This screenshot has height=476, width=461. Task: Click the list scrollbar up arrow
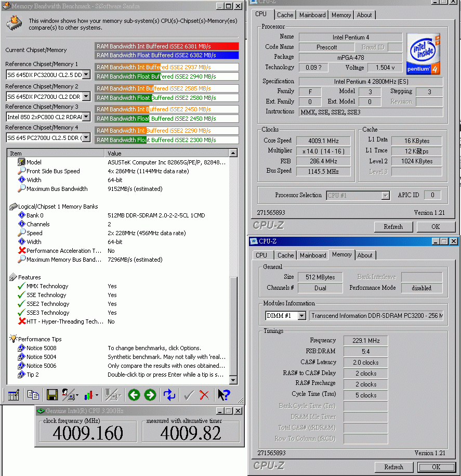[x=233, y=153]
